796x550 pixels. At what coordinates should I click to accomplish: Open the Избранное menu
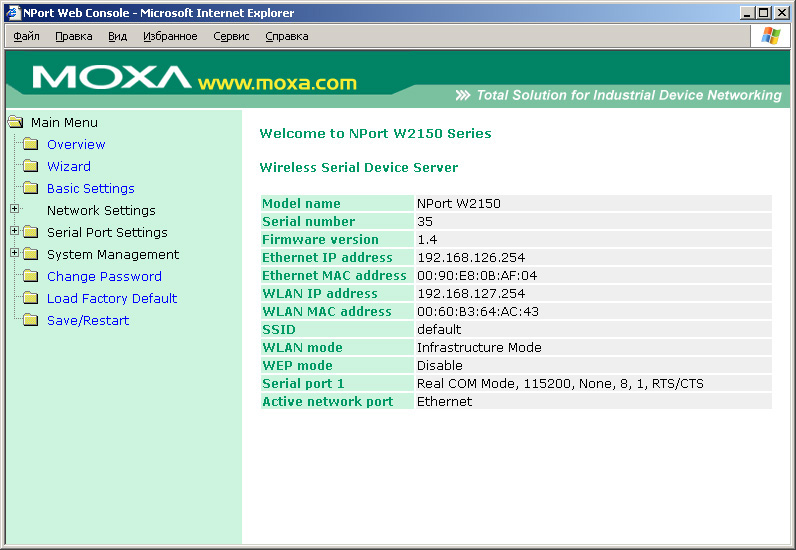tap(170, 36)
